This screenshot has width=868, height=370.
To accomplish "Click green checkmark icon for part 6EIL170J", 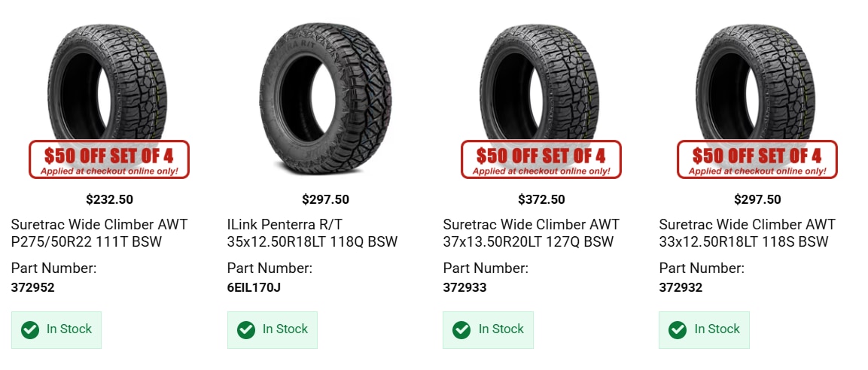I will pos(245,329).
